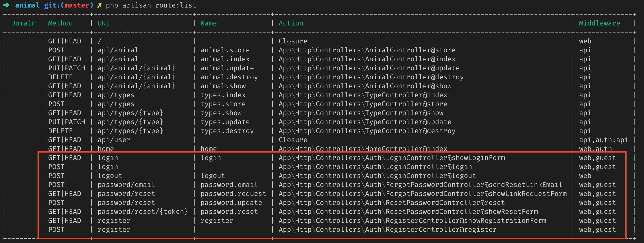
Task: Click 'logout' in the URI column
Action: tap(110, 176)
